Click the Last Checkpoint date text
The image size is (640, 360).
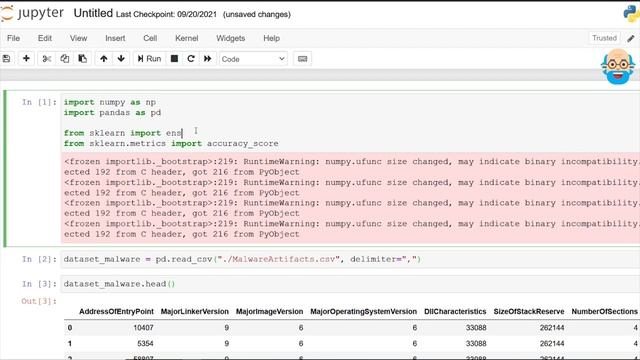tap(166, 14)
